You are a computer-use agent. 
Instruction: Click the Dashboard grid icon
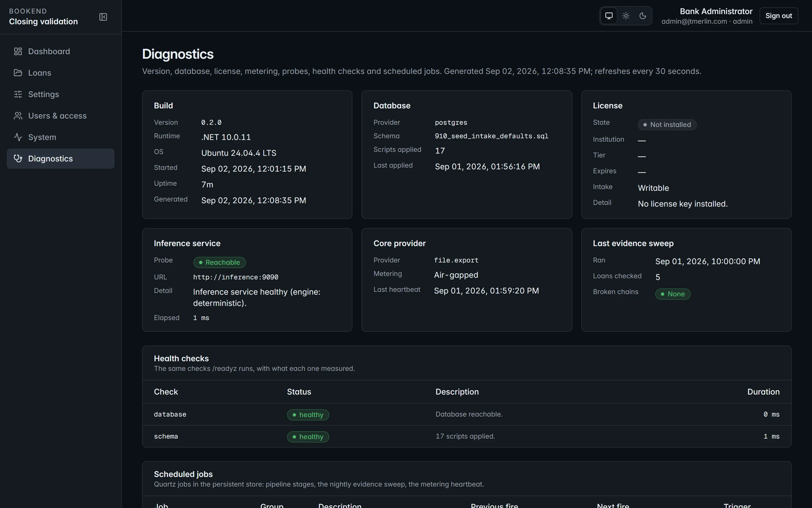pyautogui.click(x=18, y=51)
